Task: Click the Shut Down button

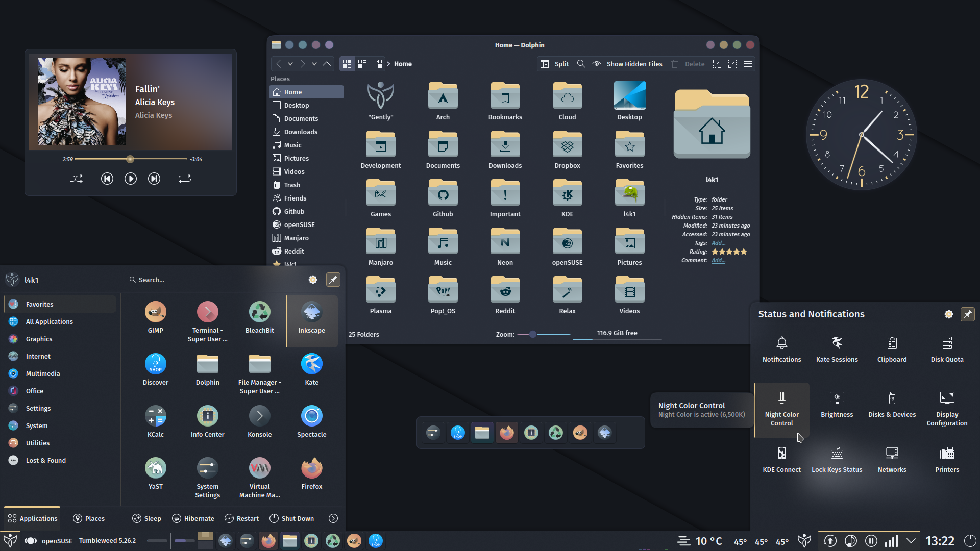Action: pos(291,518)
